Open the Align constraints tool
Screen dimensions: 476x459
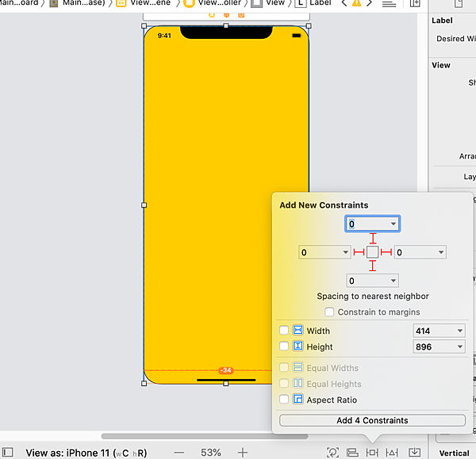pos(352,452)
